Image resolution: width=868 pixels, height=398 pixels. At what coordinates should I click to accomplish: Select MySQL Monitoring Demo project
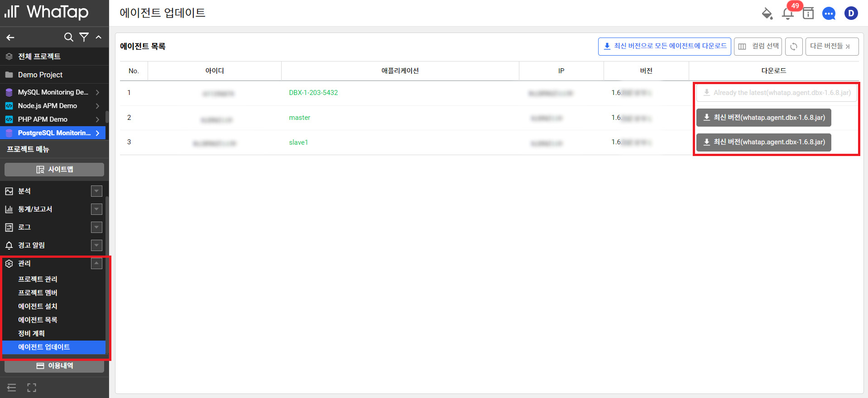tap(53, 92)
